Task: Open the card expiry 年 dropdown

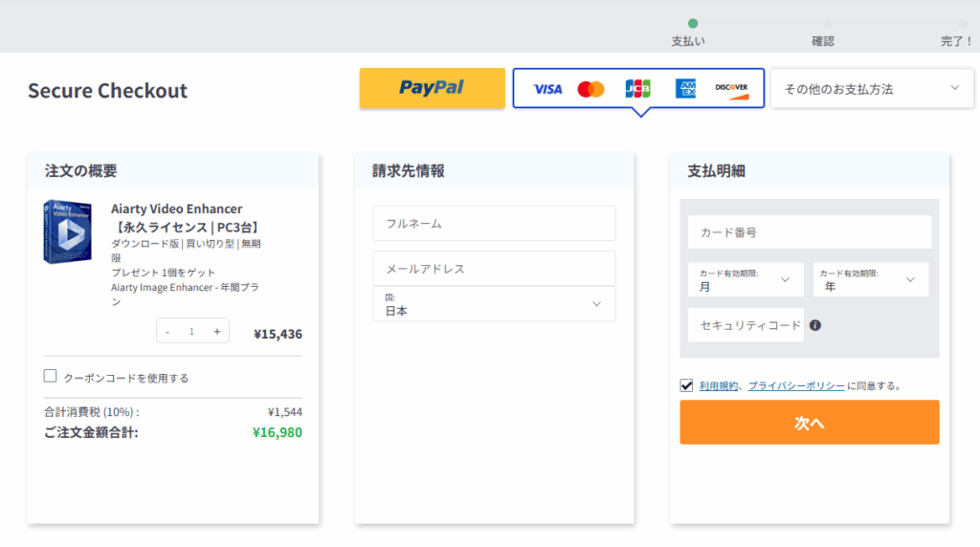Action: pyautogui.click(x=871, y=280)
